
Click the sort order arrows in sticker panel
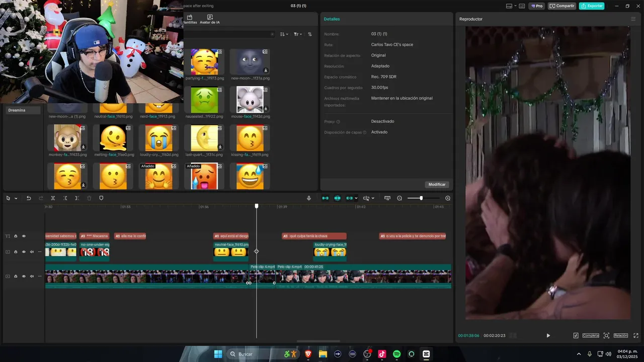310,34
